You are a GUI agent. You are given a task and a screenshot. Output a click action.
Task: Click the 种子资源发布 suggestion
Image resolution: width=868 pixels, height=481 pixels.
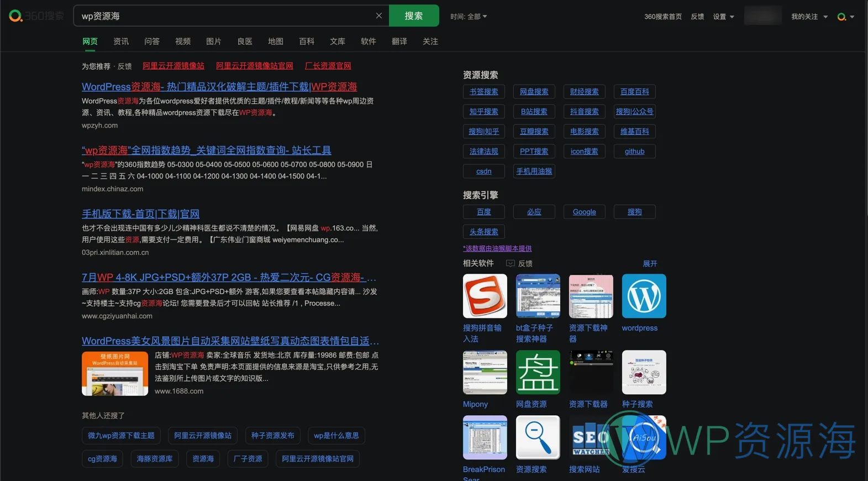point(273,436)
